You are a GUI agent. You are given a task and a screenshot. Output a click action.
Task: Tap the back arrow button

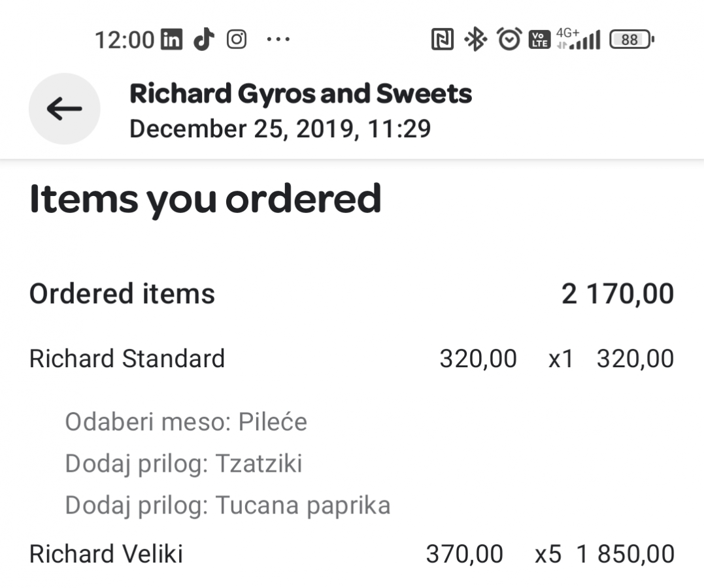[x=64, y=109]
